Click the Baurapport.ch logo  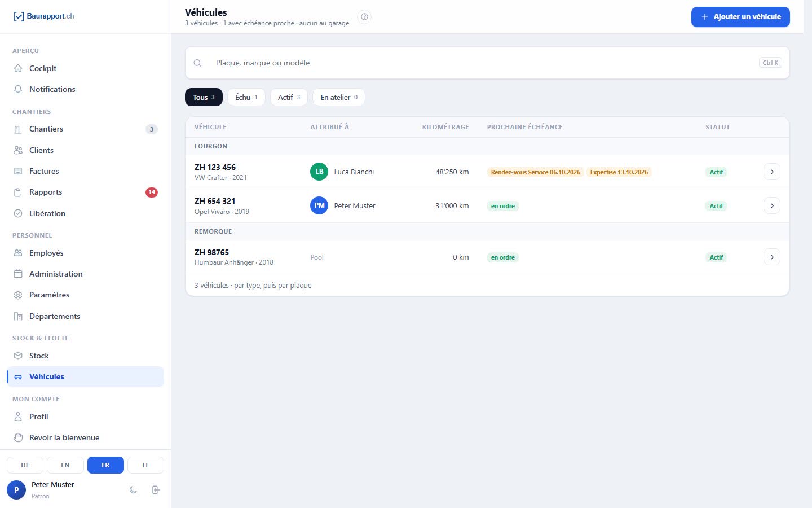point(43,16)
